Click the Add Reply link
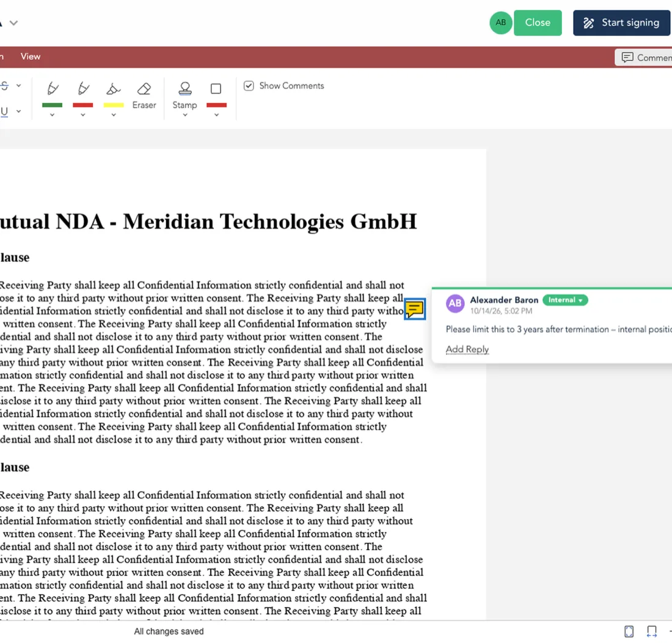The width and height of the screenshot is (672, 643). [x=467, y=349]
